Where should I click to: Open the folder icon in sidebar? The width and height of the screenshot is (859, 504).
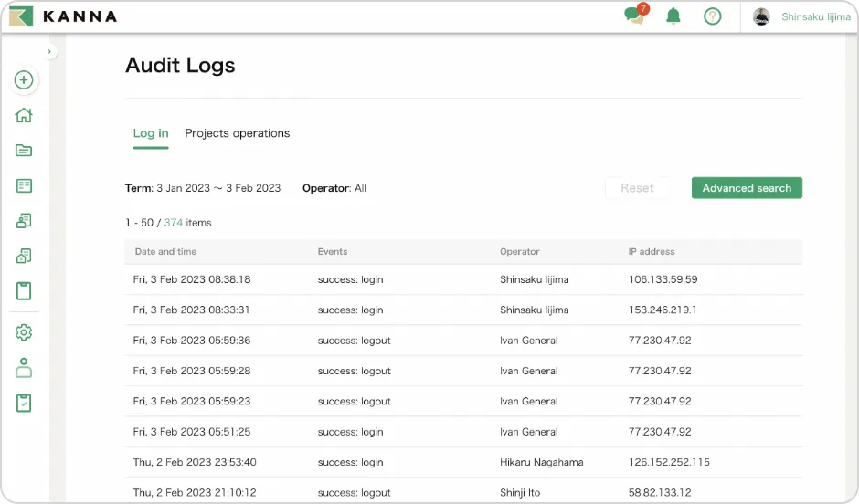tap(24, 151)
